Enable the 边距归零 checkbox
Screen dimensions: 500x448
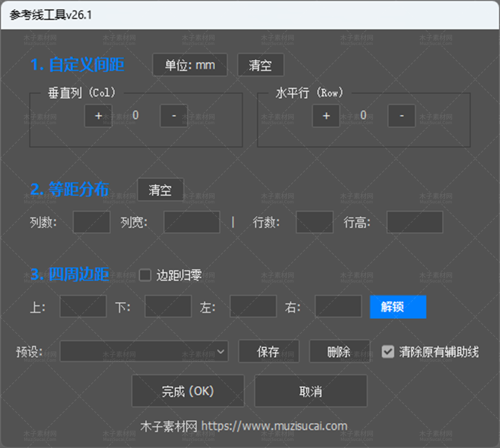pos(145,275)
